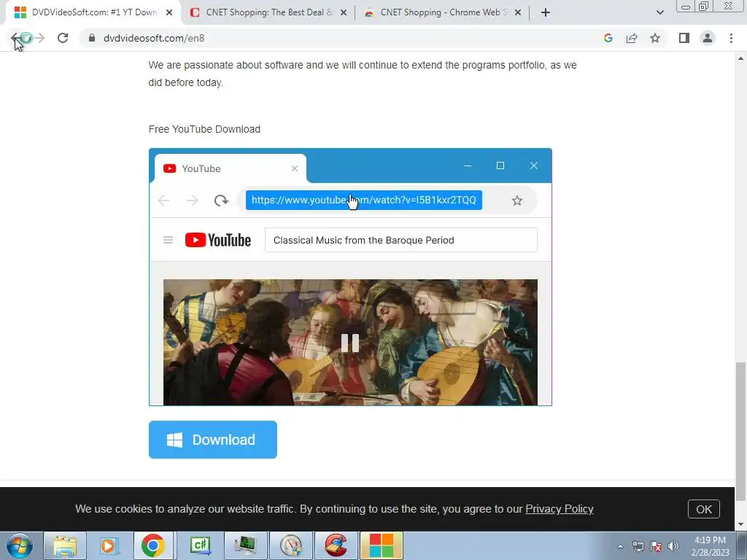Click the illustrated YouTube tab close x
Viewport: 747px width, 560px height.
coord(295,168)
